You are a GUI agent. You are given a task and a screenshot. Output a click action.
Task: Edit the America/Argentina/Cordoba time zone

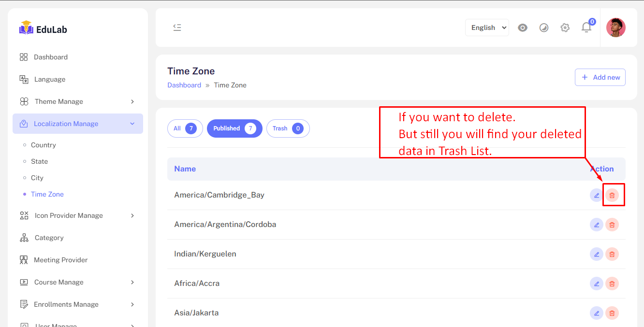click(597, 225)
